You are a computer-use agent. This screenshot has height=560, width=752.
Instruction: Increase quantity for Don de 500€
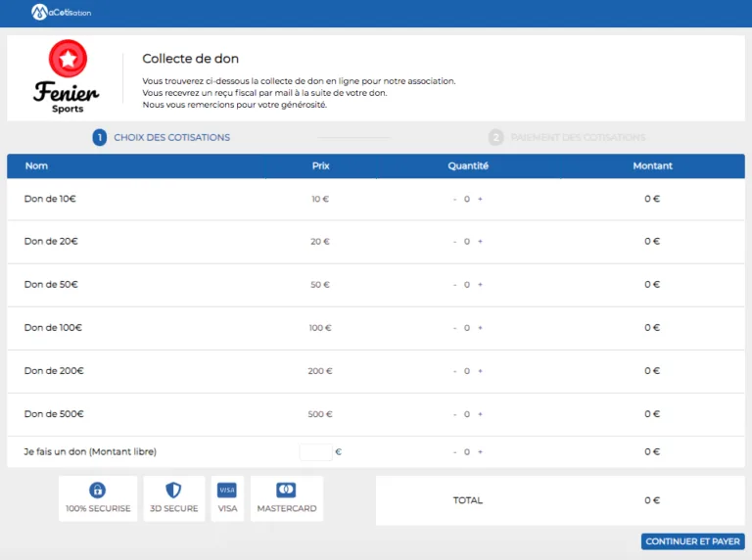pyautogui.click(x=480, y=414)
